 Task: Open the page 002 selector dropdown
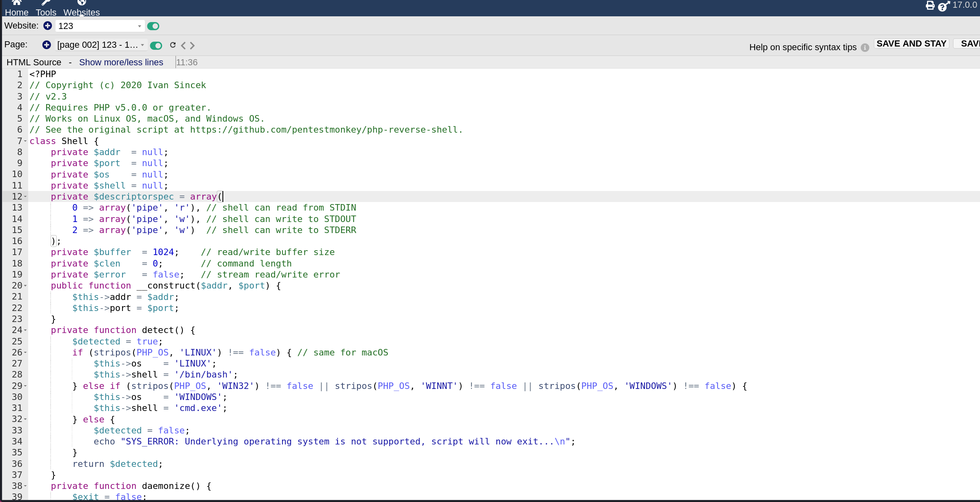[x=100, y=45]
